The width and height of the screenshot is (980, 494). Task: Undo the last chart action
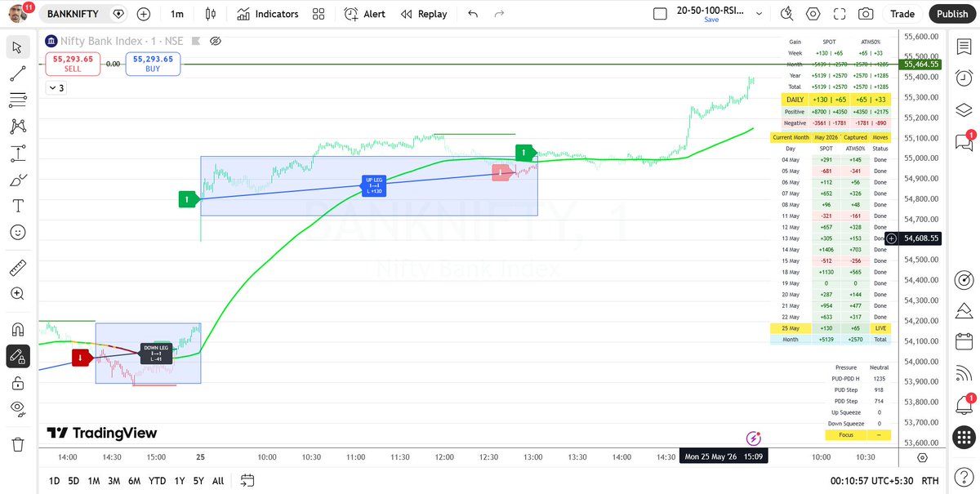(x=473, y=14)
